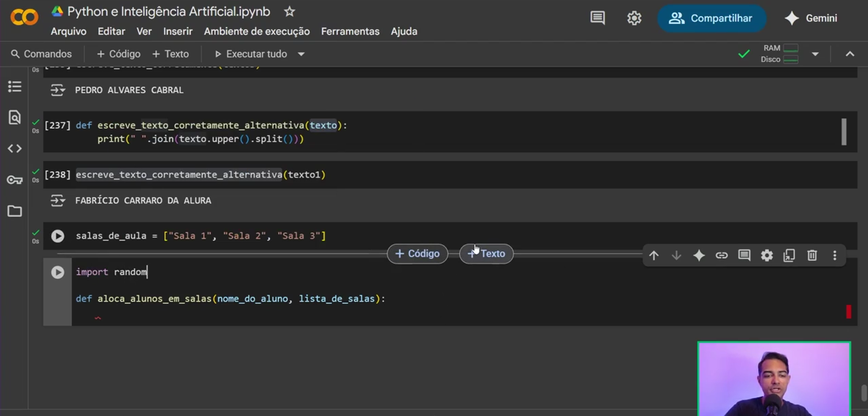Click the Compartilhar button
This screenshot has width=868, height=416.
click(x=711, y=18)
